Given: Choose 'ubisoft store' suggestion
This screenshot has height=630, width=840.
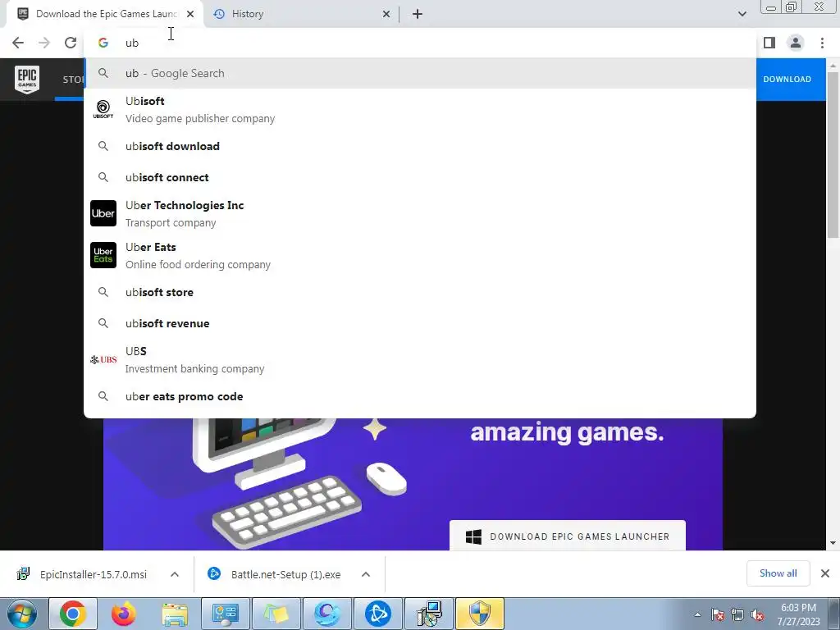Looking at the screenshot, I should pyautogui.click(x=420, y=293).
